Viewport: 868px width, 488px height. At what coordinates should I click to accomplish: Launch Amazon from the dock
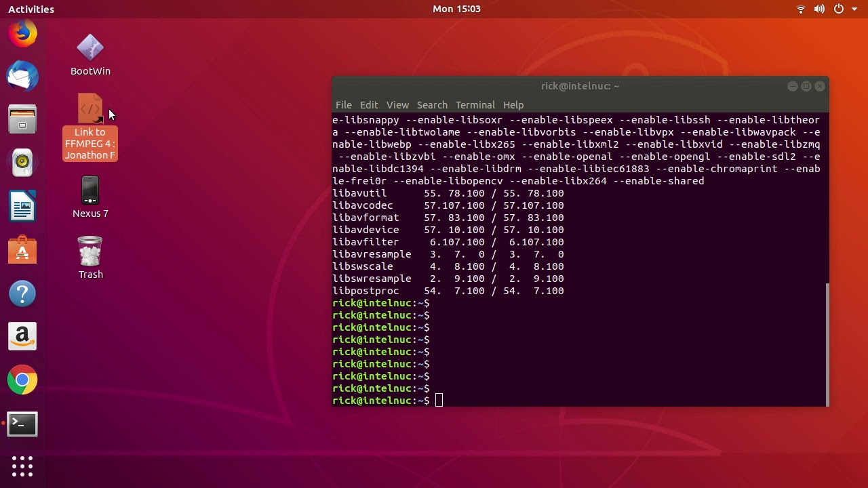tap(22, 337)
